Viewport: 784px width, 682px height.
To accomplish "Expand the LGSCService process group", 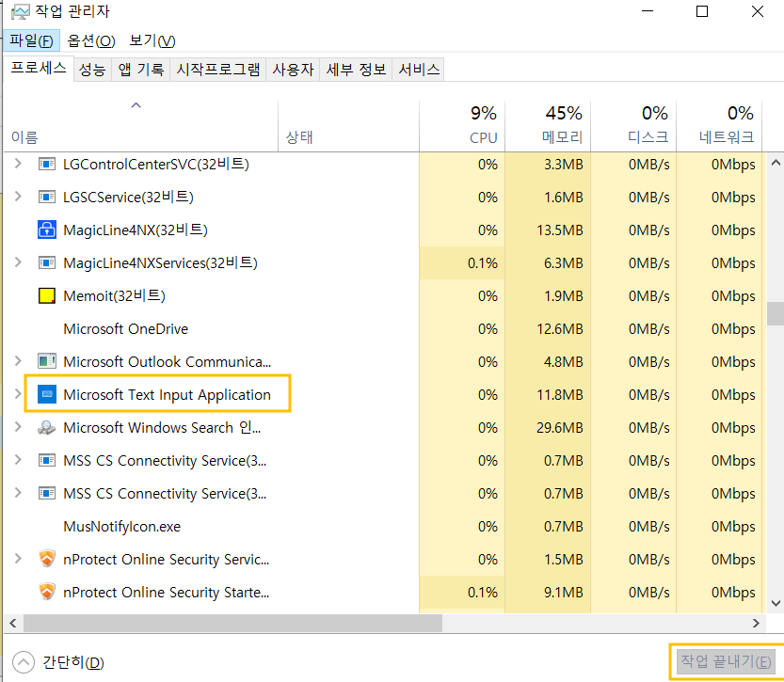I will tap(18, 197).
